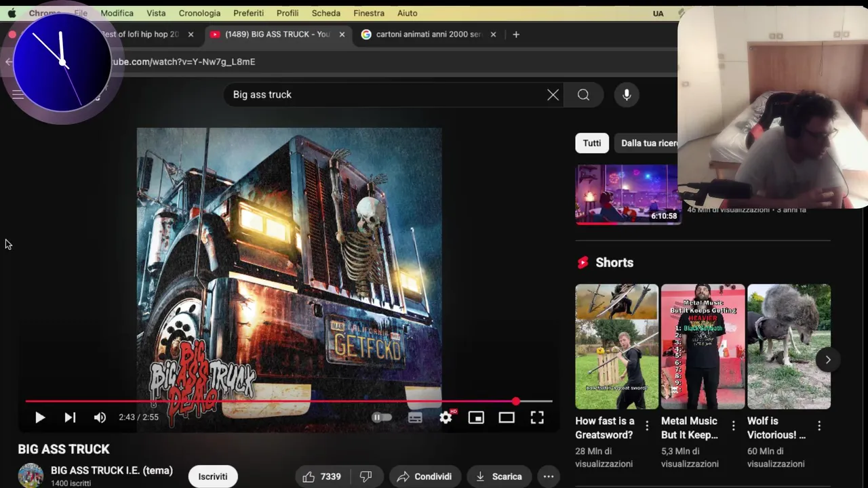Open the Scheda menu
Viewport: 868px width, 488px height.
326,13
